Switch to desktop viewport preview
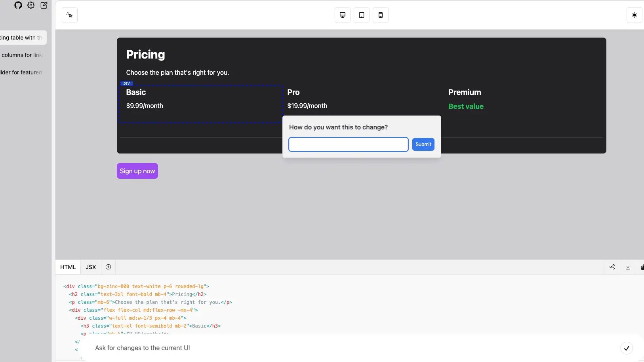The height and width of the screenshot is (362, 644). coord(343,15)
